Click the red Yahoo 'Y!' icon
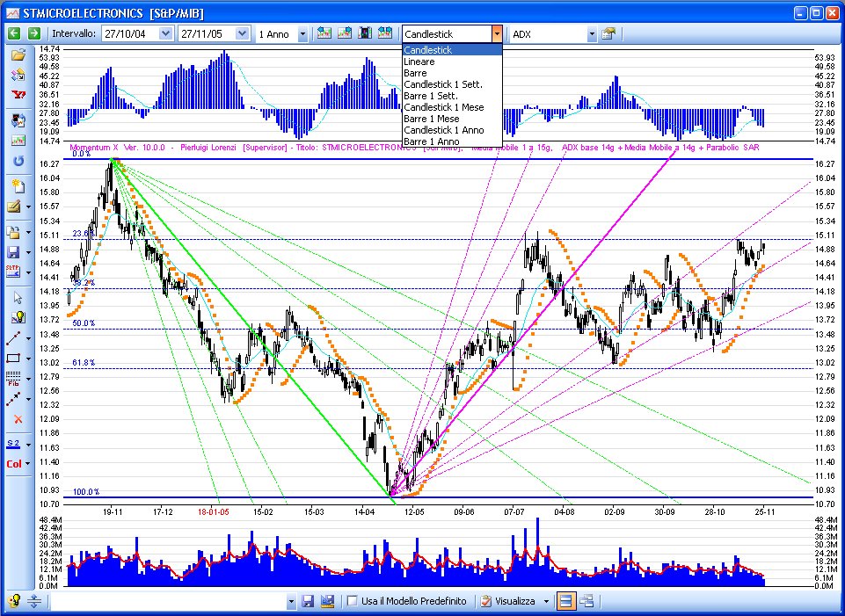This screenshot has height=616, width=845. click(18, 95)
